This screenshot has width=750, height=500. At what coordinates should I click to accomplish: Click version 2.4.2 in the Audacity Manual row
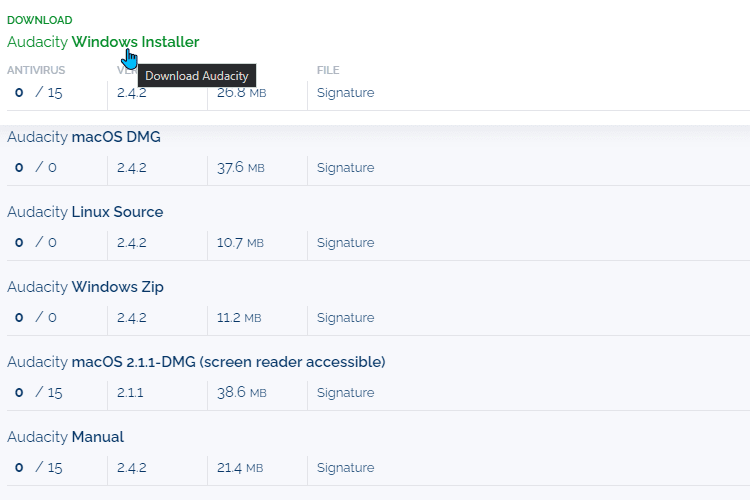pos(132,468)
